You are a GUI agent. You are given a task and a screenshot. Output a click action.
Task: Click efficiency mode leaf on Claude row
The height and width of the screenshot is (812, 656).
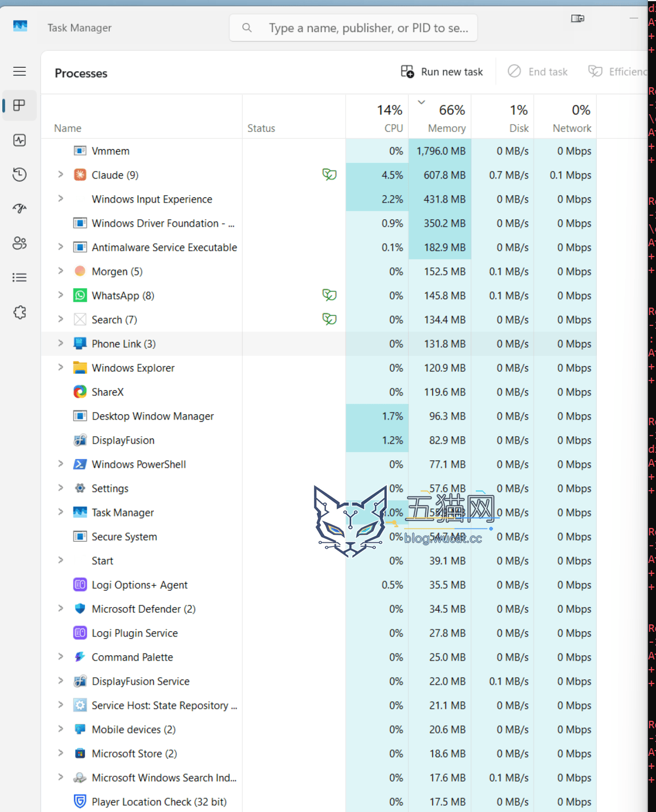(329, 174)
